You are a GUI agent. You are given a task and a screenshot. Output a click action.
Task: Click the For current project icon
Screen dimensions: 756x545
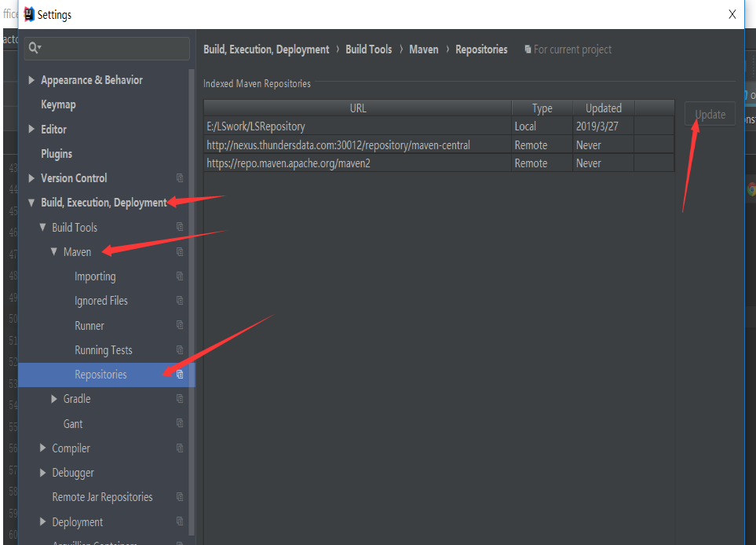528,49
